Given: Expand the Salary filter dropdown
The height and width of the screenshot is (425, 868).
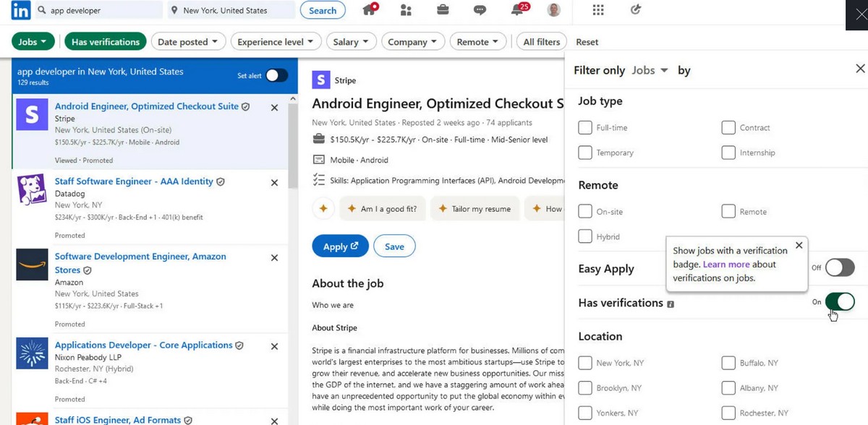Looking at the screenshot, I should (350, 42).
